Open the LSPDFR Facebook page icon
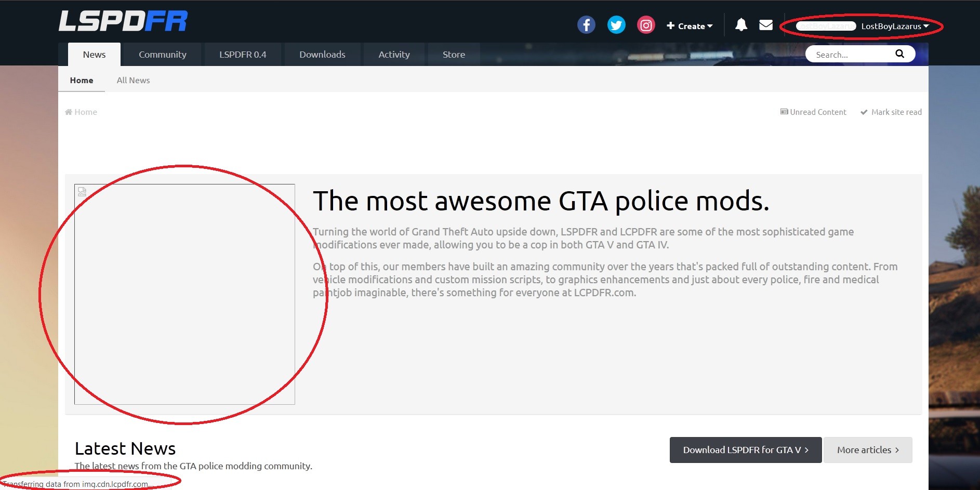The height and width of the screenshot is (490, 980). coord(586,25)
